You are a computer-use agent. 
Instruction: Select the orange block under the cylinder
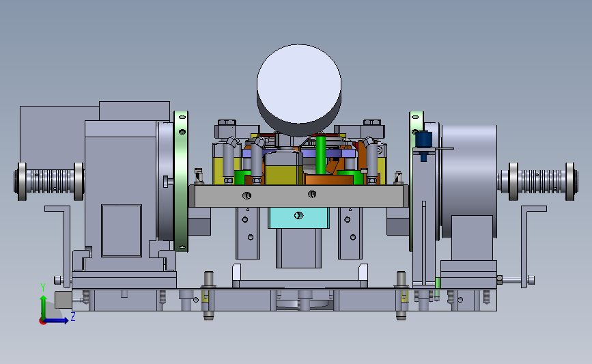pos(329,180)
